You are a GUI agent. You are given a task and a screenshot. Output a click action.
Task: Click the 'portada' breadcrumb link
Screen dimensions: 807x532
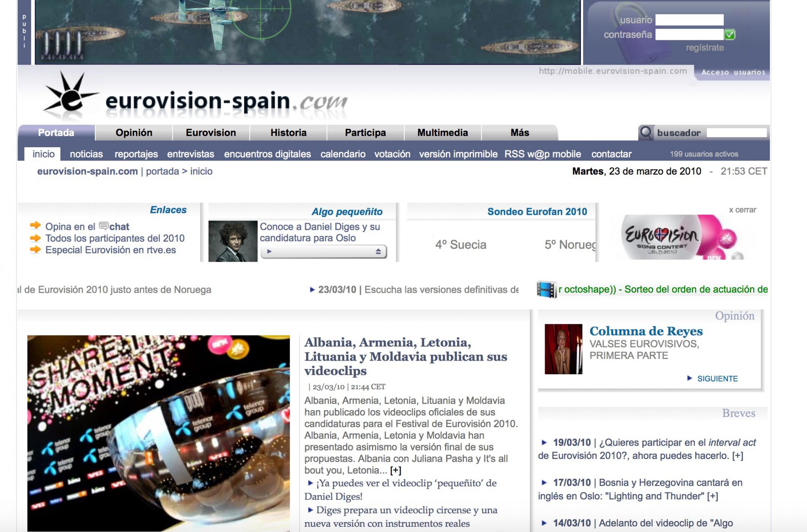coord(162,171)
